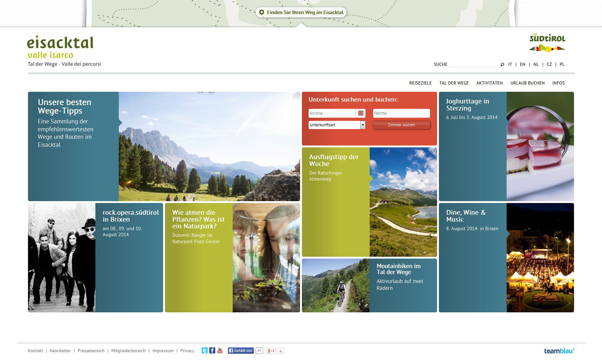The height and width of the screenshot is (364, 602).
Task: Click the 'Zimmer suchen' button
Action: coord(401,125)
